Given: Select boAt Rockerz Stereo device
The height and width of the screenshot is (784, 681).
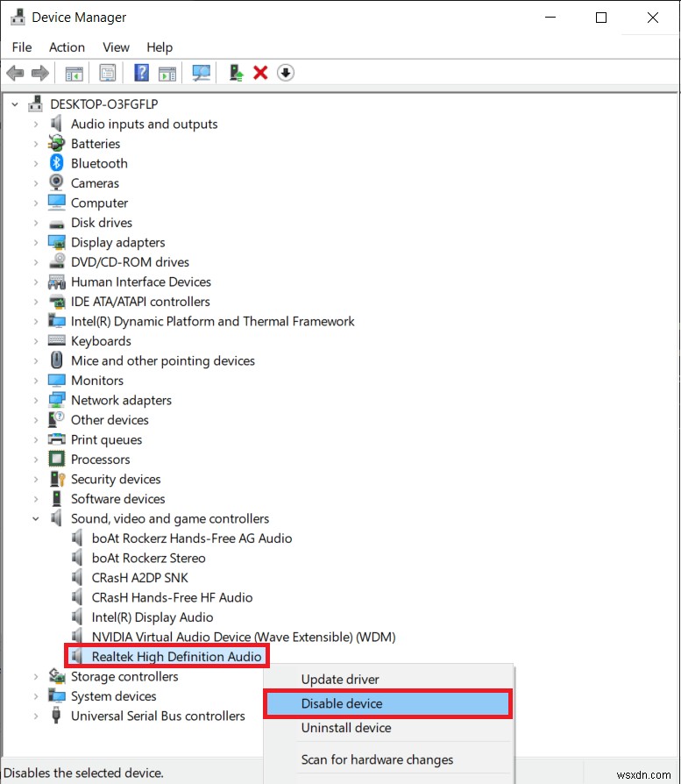Looking at the screenshot, I should pos(148,558).
